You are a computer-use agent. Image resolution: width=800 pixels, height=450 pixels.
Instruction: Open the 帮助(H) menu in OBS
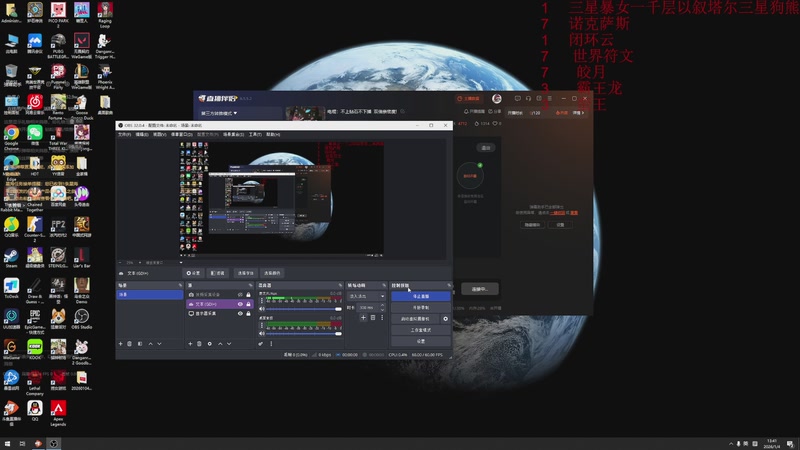coord(273,135)
